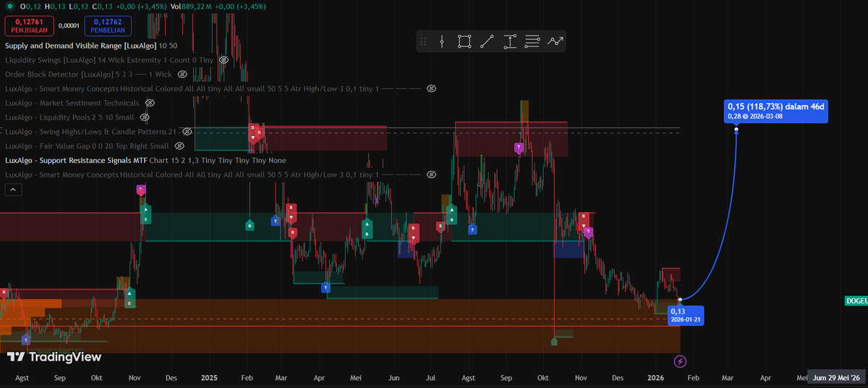Image resolution: width=868 pixels, height=388 pixels.
Task: Show the Fair Value Gap indicator
Action: click(x=179, y=146)
